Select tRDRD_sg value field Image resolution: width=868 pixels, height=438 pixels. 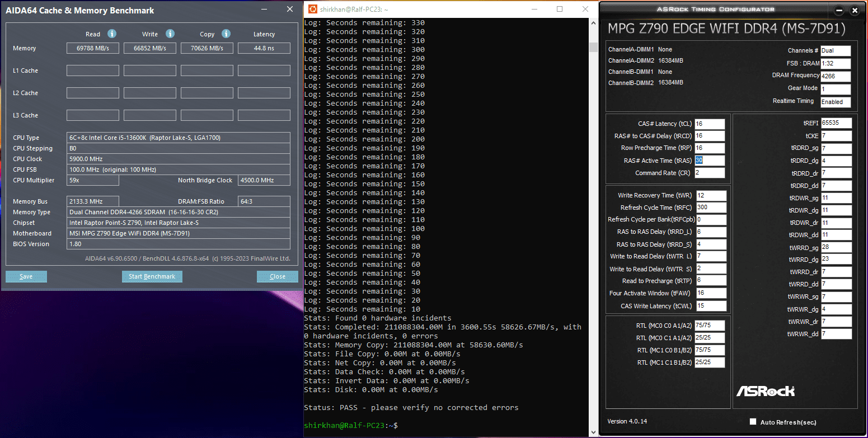click(x=836, y=148)
